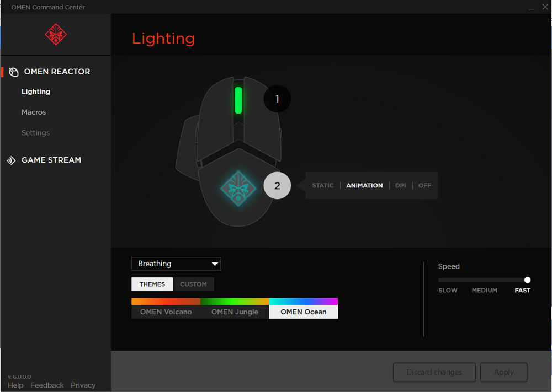The height and width of the screenshot is (392, 552).
Task: Minimize the OMEN Command Center window
Action: (531, 7)
